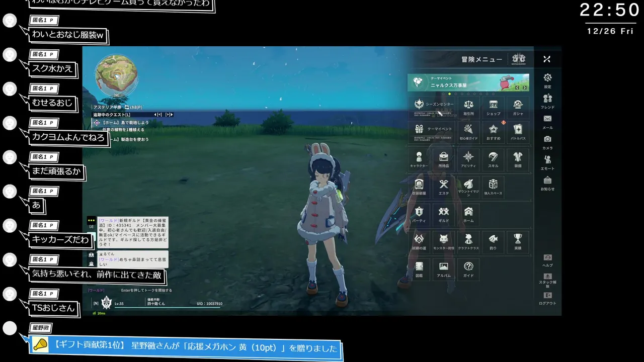Select the 新規ギルド recruitment chat message
Screen dimensions: 644x362
(133, 232)
